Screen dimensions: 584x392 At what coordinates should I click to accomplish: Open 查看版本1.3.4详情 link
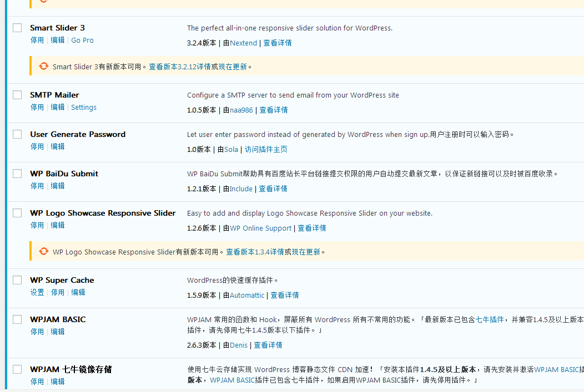[255, 252]
